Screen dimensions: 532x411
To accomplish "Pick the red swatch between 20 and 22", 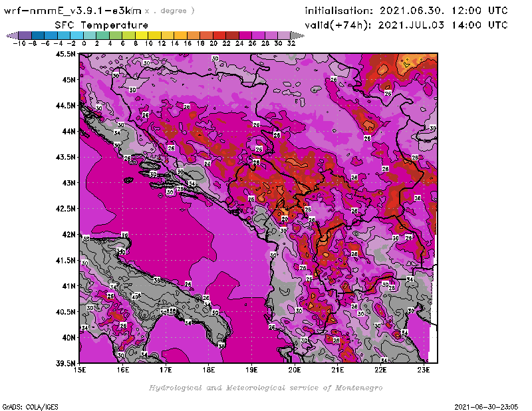I will pos(219,35).
